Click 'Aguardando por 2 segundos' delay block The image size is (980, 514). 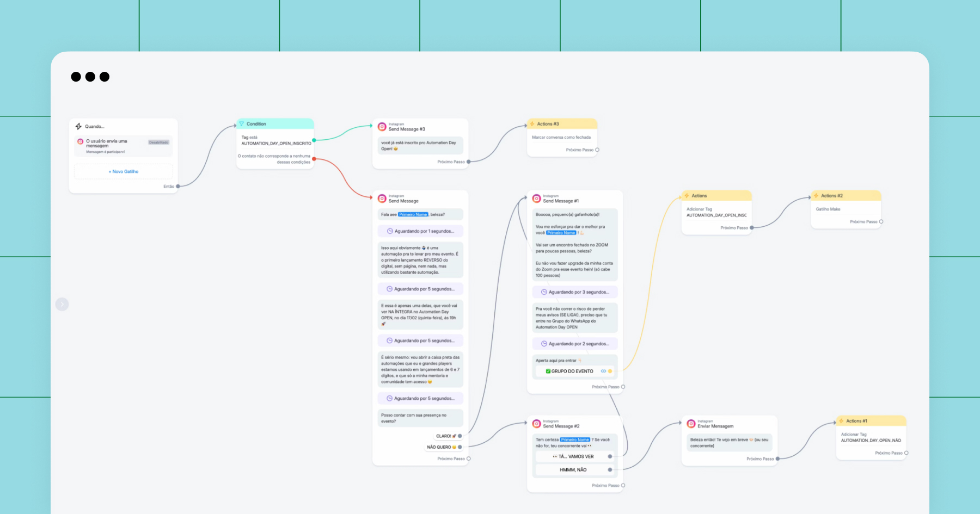coord(575,344)
